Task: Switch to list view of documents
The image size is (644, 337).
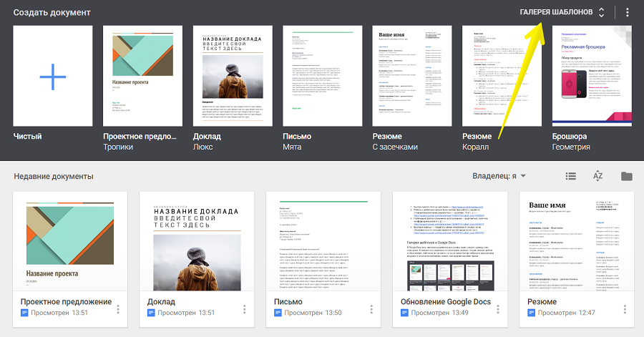Action: [x=570, y=176]
